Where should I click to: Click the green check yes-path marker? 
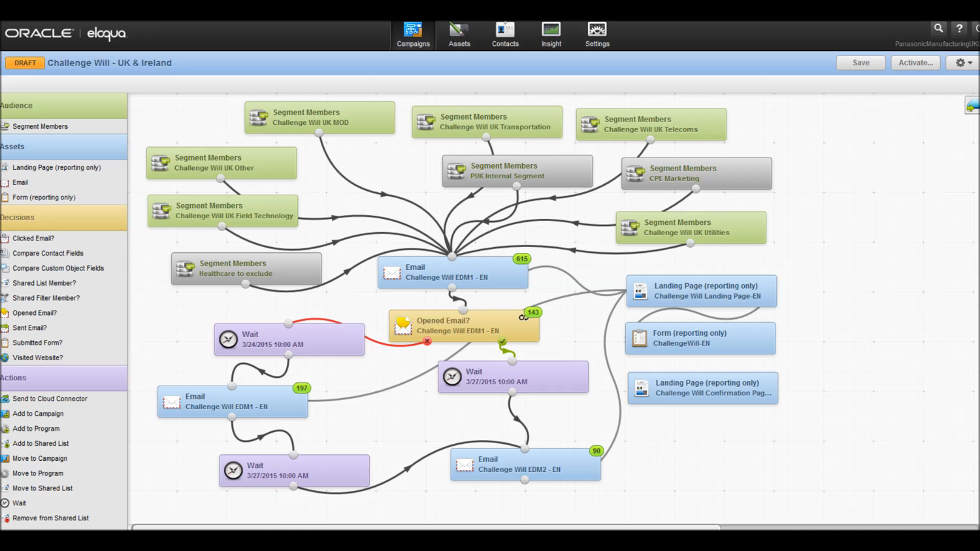502,341
